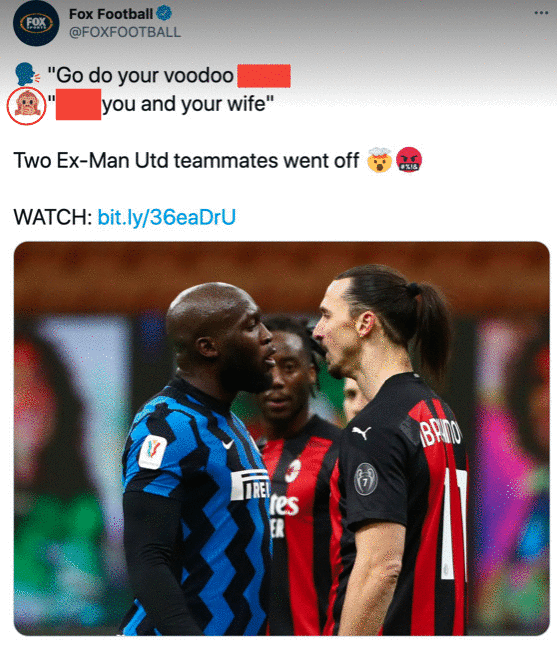Open the three-dot more options menu

coord(541,13)
